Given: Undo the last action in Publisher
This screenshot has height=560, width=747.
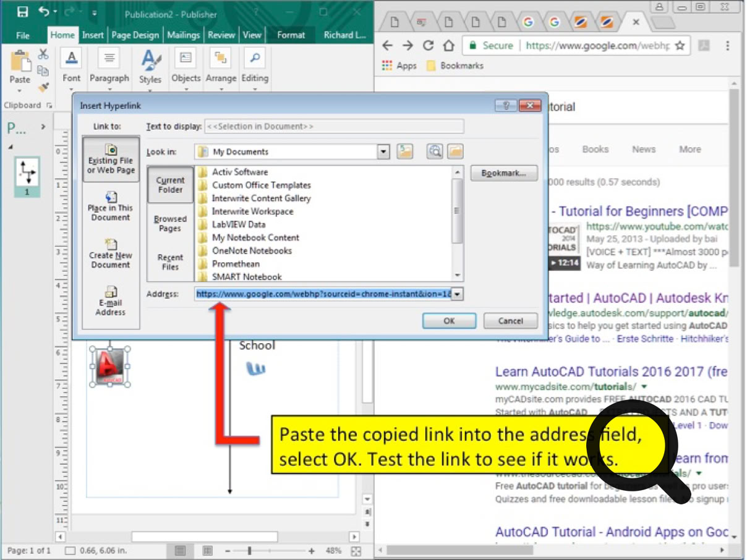Looking at the screenshot, I should pos(43,11).
